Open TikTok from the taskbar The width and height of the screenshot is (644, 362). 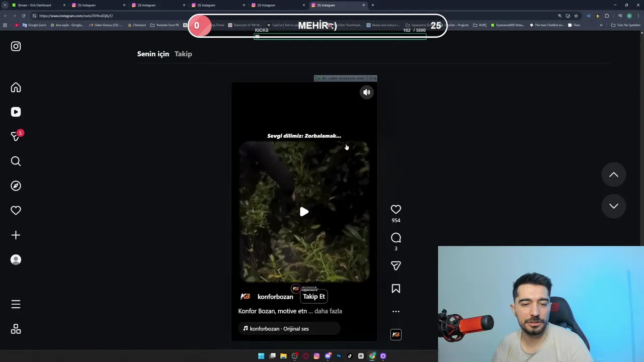(x=350, y=356)
